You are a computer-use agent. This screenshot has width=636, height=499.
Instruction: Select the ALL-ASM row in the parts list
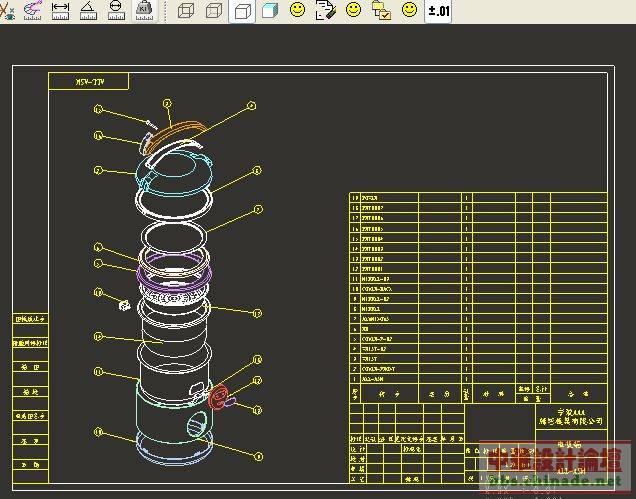click(478, 379)
